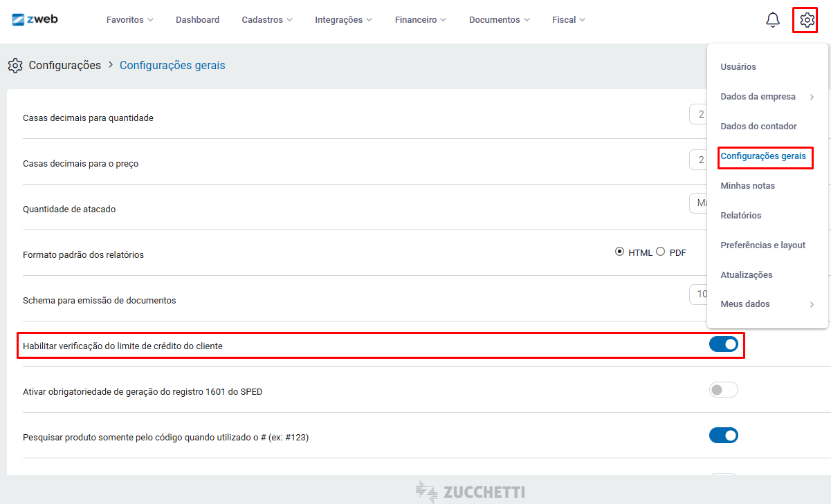831x504 pixels.
Task: Open the Financeiro dropdown menu
Action: point(420,20)
